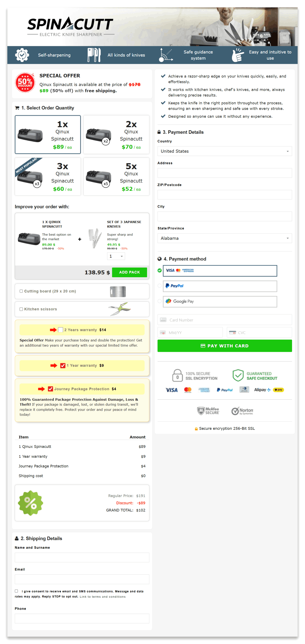The image size is (305, 644).
Task: Click the 100% Secure SSL padlock icon
Action: [x=177, y=375]
